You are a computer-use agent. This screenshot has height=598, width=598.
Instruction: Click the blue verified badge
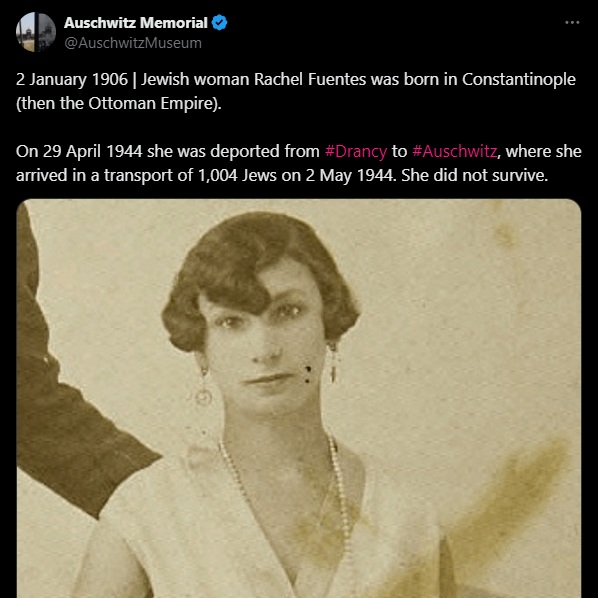pos(220,23)
